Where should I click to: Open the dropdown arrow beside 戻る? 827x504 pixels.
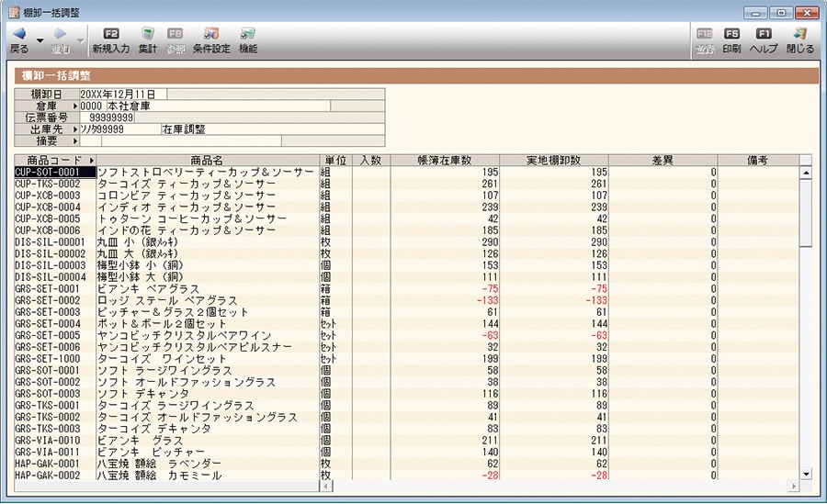tap(40, 40)
